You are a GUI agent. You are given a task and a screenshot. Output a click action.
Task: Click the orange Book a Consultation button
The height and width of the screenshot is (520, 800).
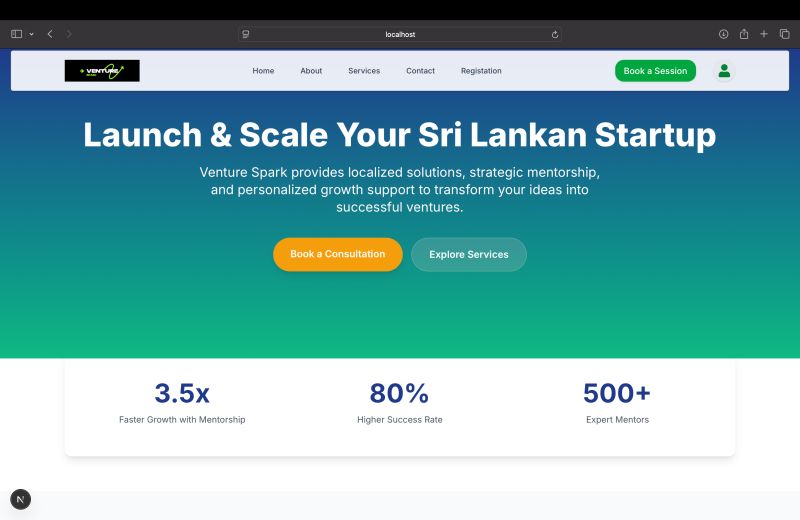pyautogui.click(x=338, y=254)
